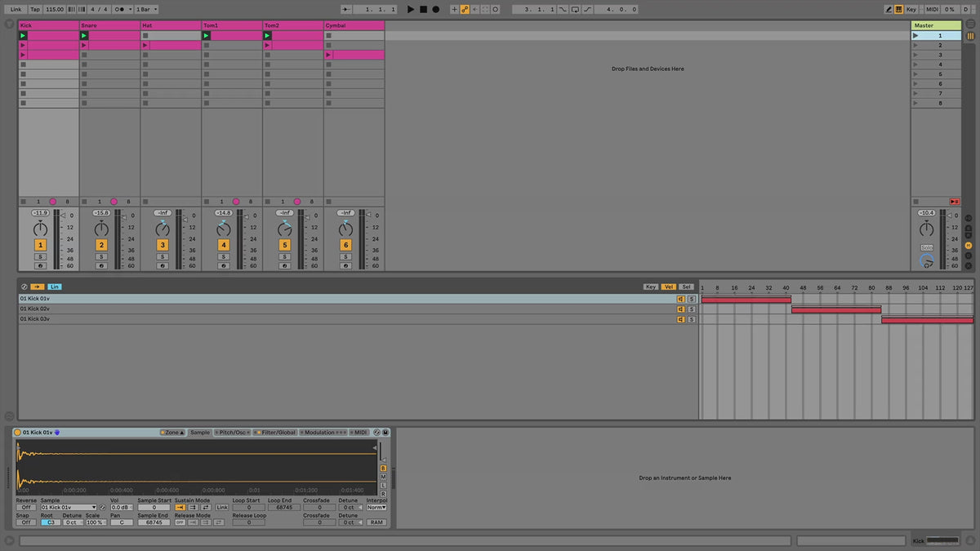Toggle the Reverse Off button in Sampler
980x551 pixels.
26,508
